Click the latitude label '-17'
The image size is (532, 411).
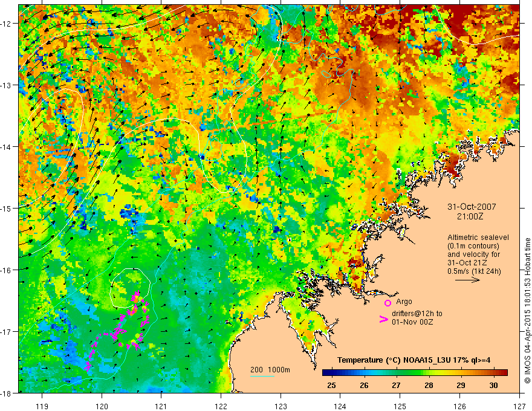pyautogui.click(x=6, y=331)
